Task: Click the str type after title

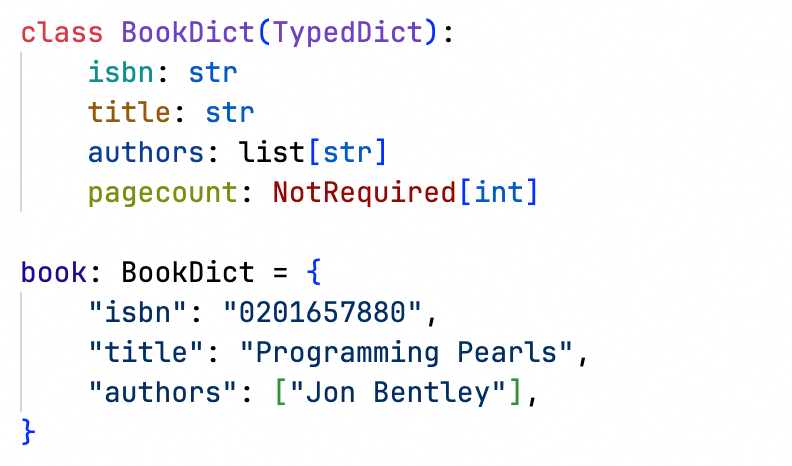Action: coord(230,113)
